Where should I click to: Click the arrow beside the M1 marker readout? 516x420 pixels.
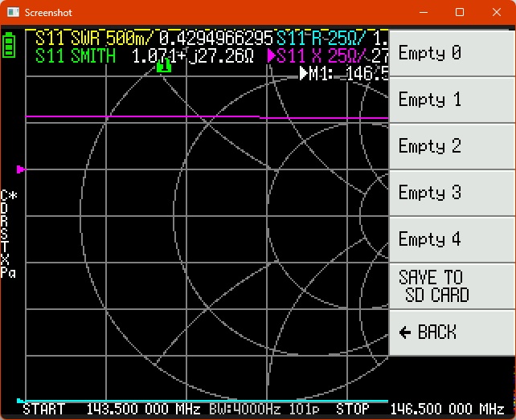(304, 74)
